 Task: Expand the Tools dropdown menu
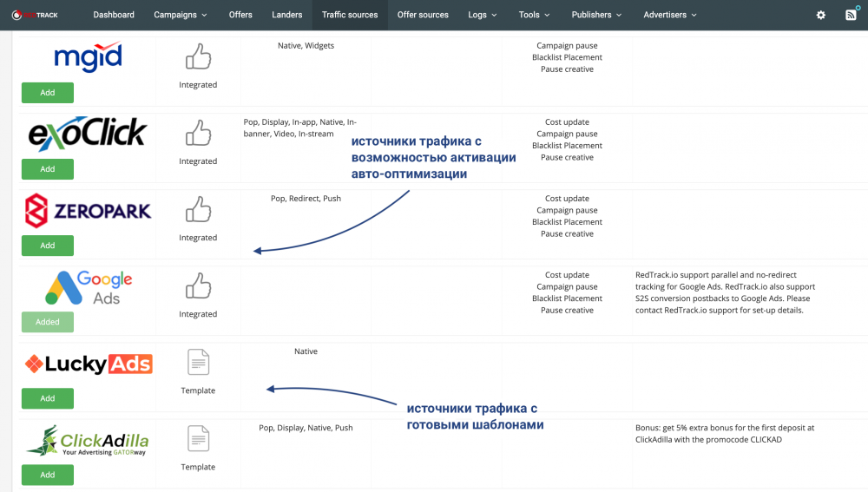[534, 15]
